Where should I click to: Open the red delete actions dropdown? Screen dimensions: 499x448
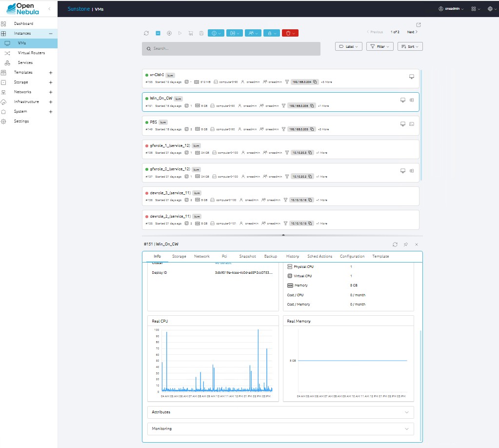(290, 33)
